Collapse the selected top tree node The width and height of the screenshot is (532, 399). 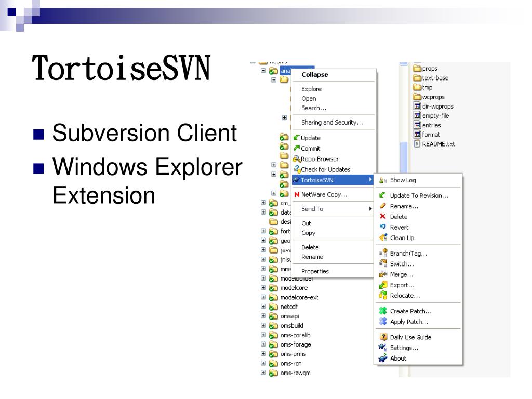click(x=263, y=71)
